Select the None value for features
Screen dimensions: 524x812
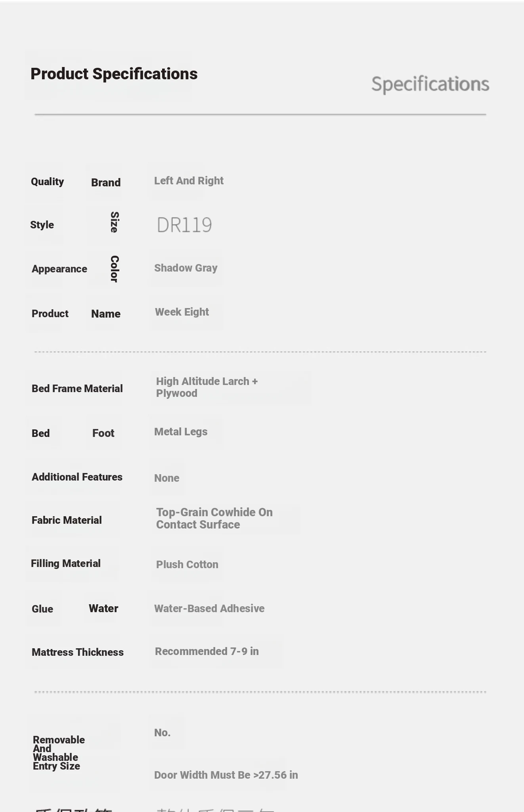167,478
